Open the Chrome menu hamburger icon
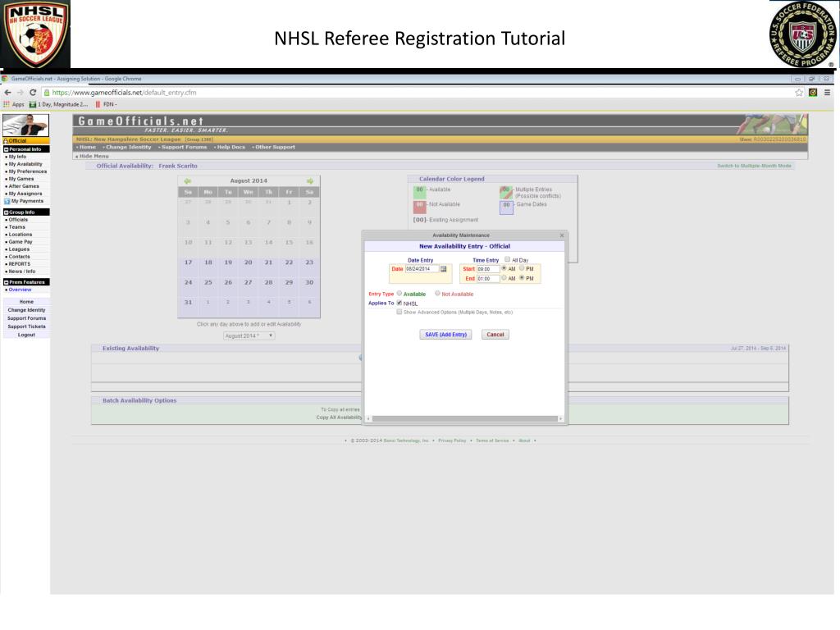Screen dimensions: 840x630 827,92
